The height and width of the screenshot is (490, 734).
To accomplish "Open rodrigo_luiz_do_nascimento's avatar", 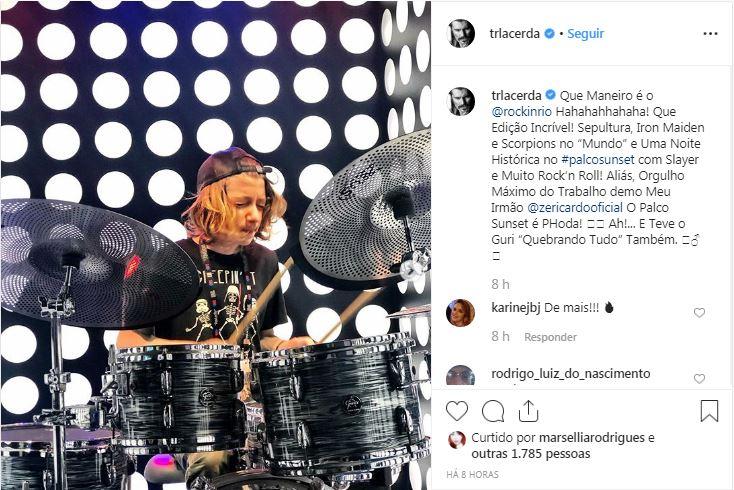I will tap(461, 375).
